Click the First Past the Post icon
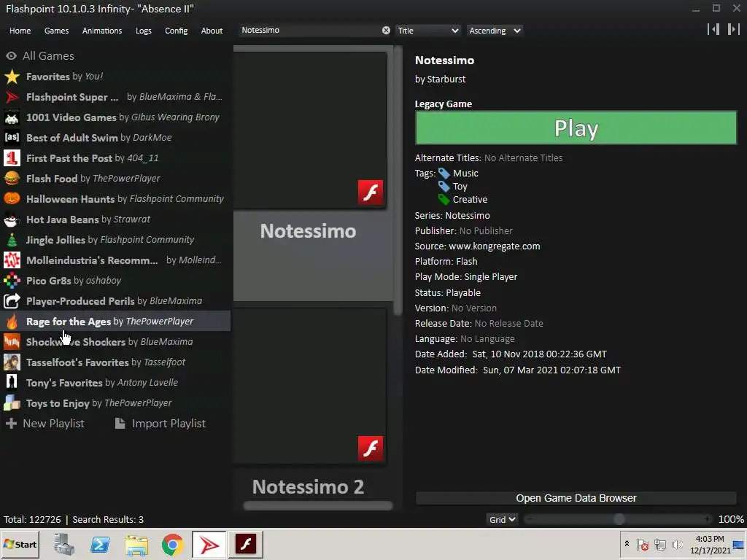 coord(12,158)
